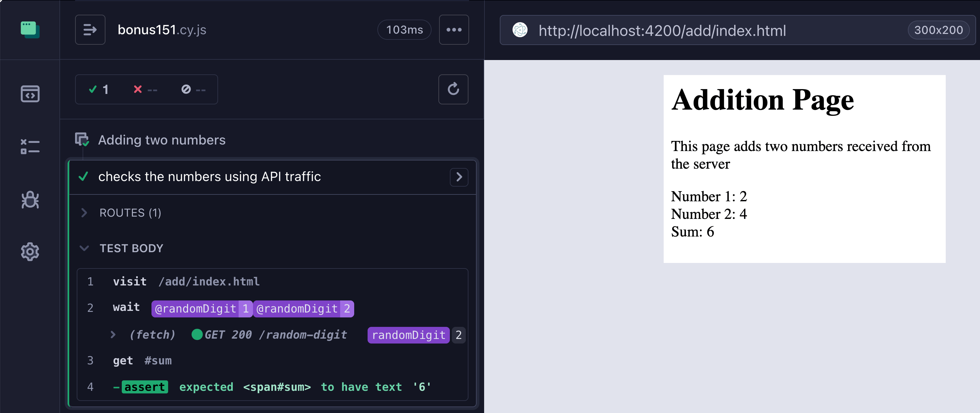
Task: Open the Specs sidebar icon
Action: point(30,94)
